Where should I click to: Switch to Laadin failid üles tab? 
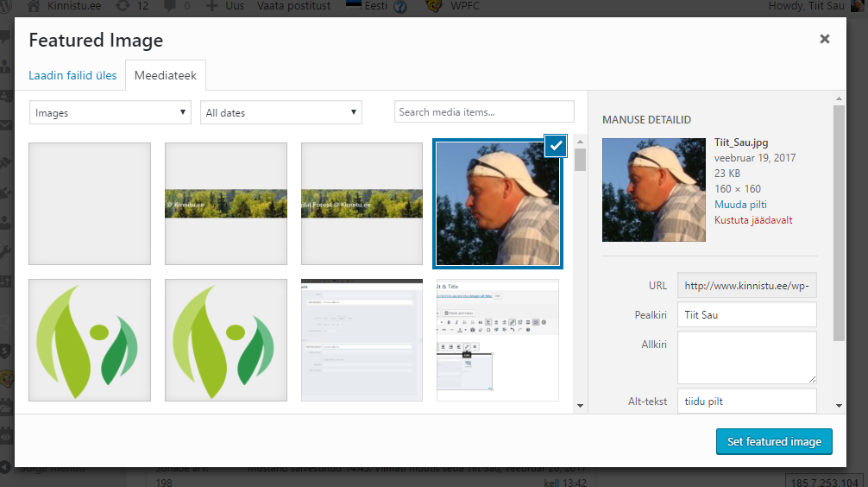[x=72, y=75]
